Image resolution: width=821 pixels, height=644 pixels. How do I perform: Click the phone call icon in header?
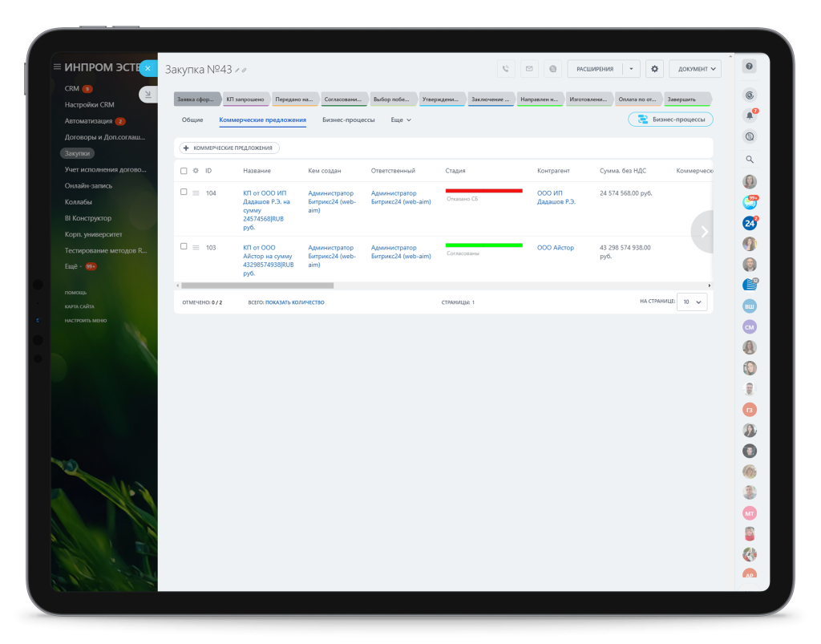tap(505, 69)
